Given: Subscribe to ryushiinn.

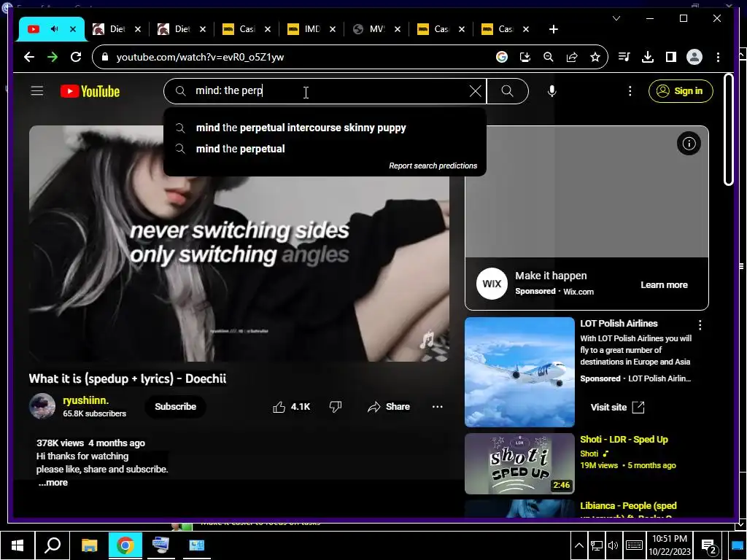Looking at the screenshot, I should click(175, 407).
